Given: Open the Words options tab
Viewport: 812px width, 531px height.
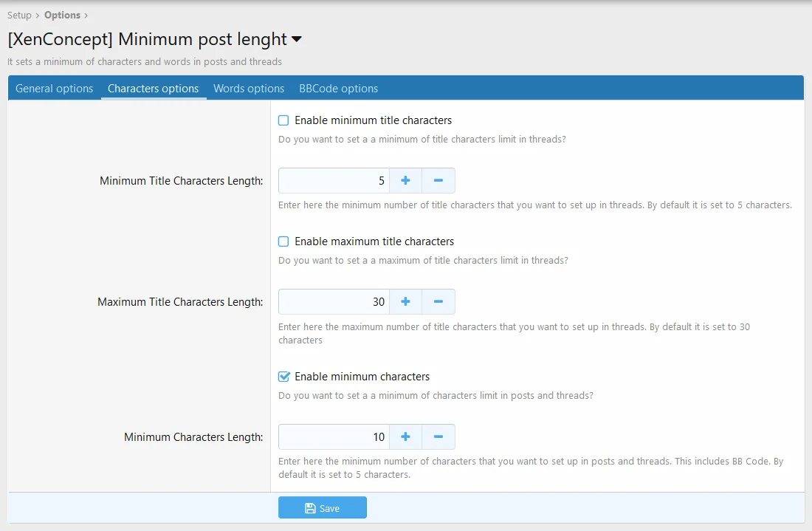Looking at the screenshot, I should point(249,89).
